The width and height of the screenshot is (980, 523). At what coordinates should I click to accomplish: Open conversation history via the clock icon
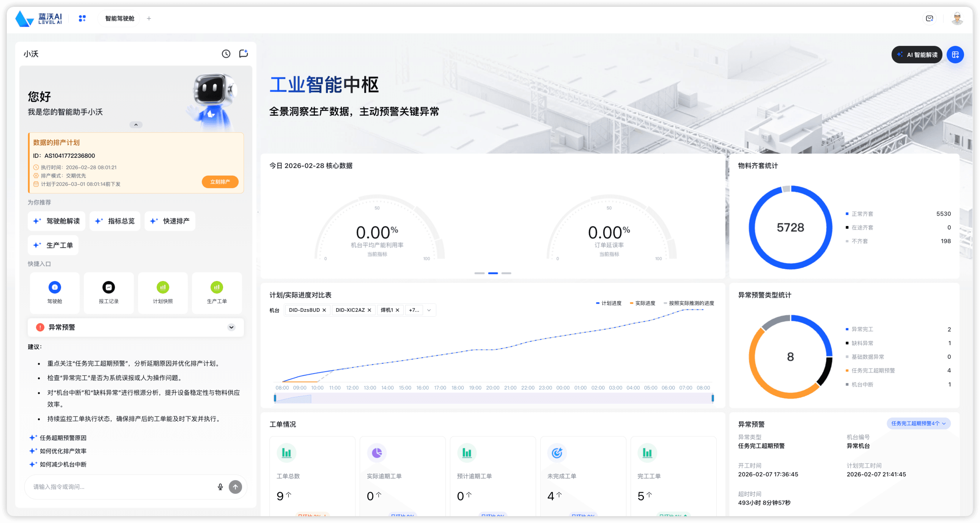click(226, 54)
